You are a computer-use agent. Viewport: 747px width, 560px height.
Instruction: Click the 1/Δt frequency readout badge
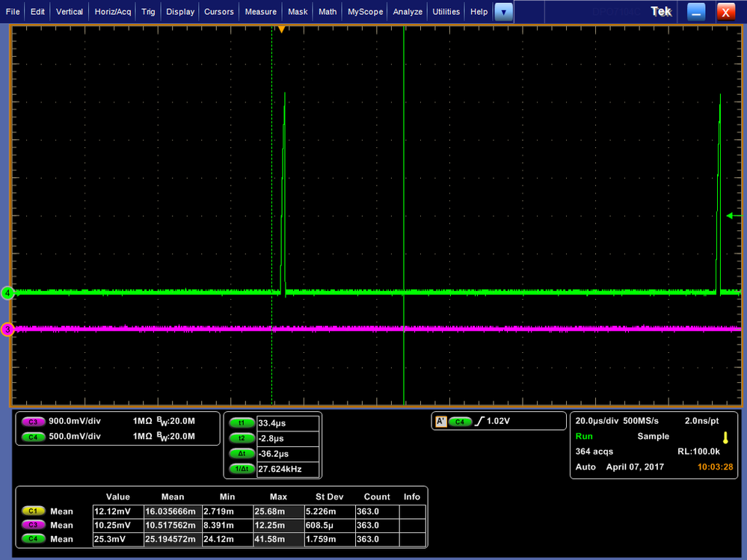(242, 469)
